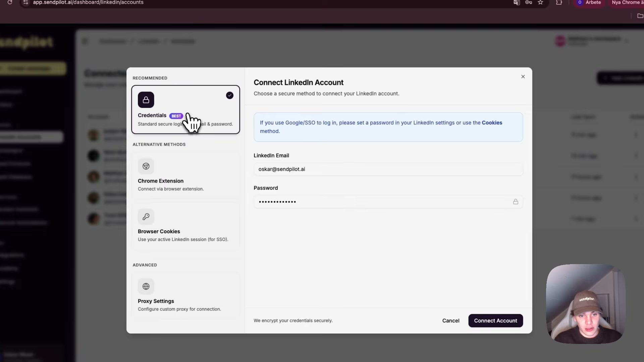Click the Credentials lock icon
This screenshot has width=644, height=362.
(x=146, y=100)
